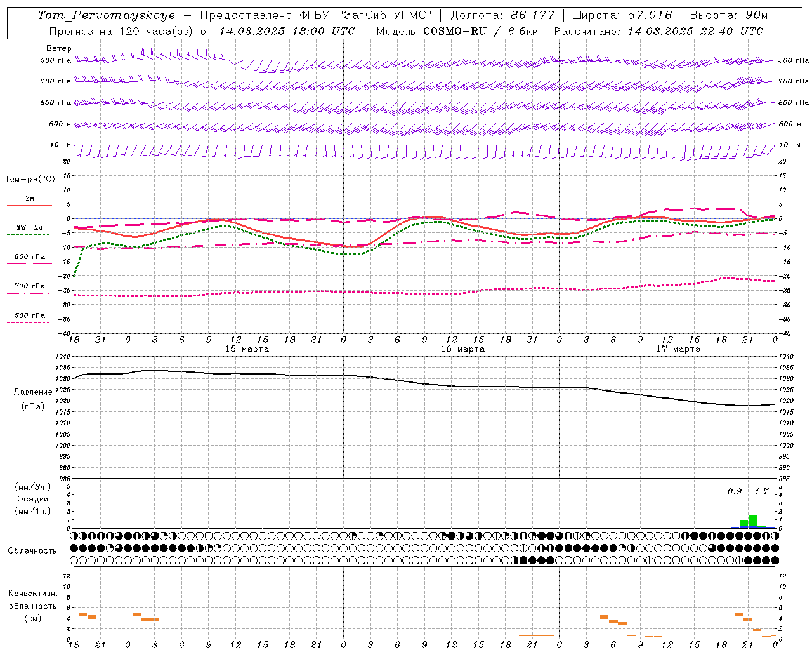The width and height of the screenshot is (812, 650).
Task: Click the 2м temperature legend entry
Action: coord(29,199)
